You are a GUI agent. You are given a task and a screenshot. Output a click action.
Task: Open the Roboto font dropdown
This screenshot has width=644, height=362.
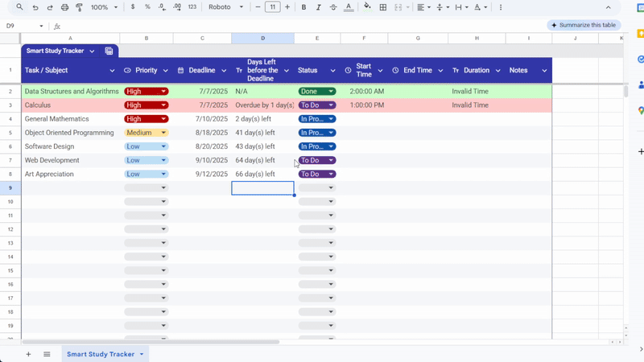(225, 7)
